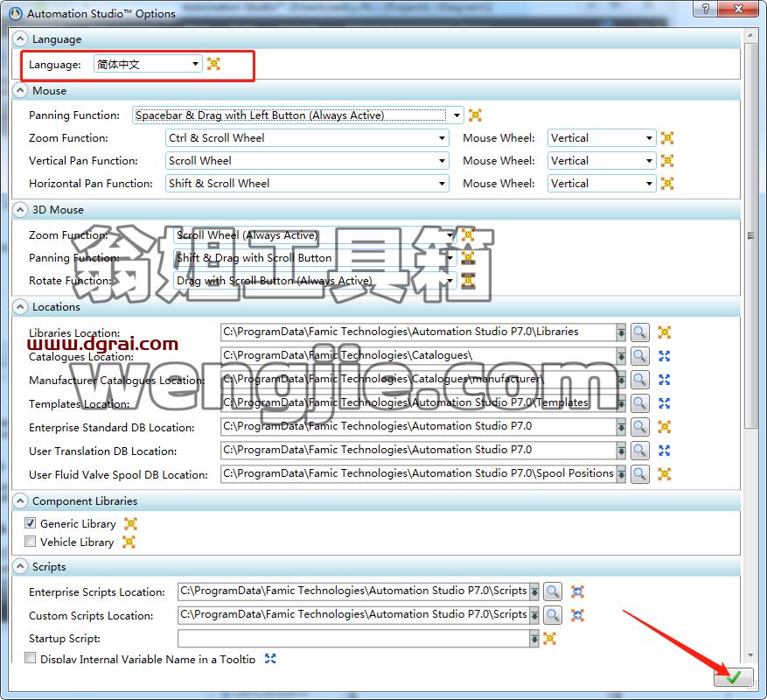Browse for User Fluid Valve Spool DB Location
Screen dimensions: 767x700
point(639,474)
